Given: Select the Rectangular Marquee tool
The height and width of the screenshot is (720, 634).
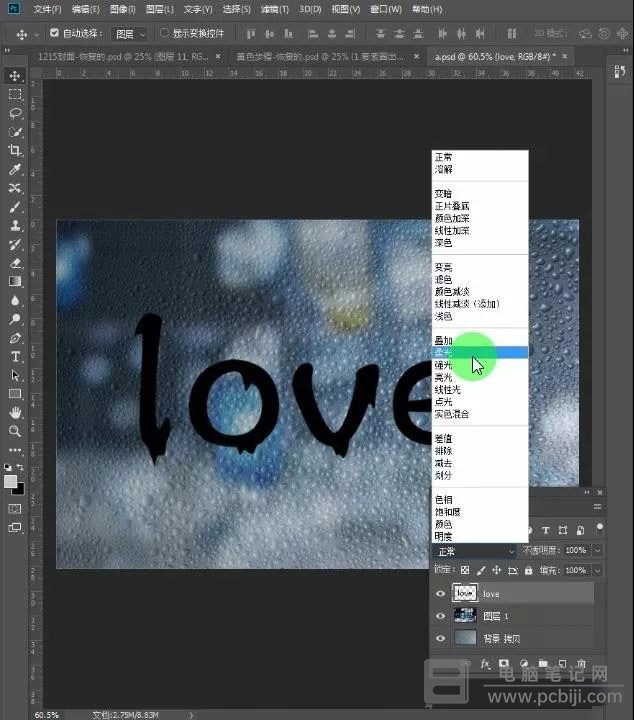Looking at the screenshot, I should click(x=15, y=95).
